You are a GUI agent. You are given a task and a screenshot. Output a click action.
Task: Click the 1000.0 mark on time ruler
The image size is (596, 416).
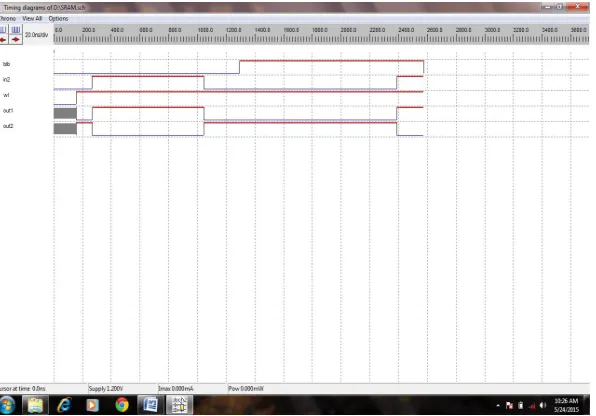(205, 30)
